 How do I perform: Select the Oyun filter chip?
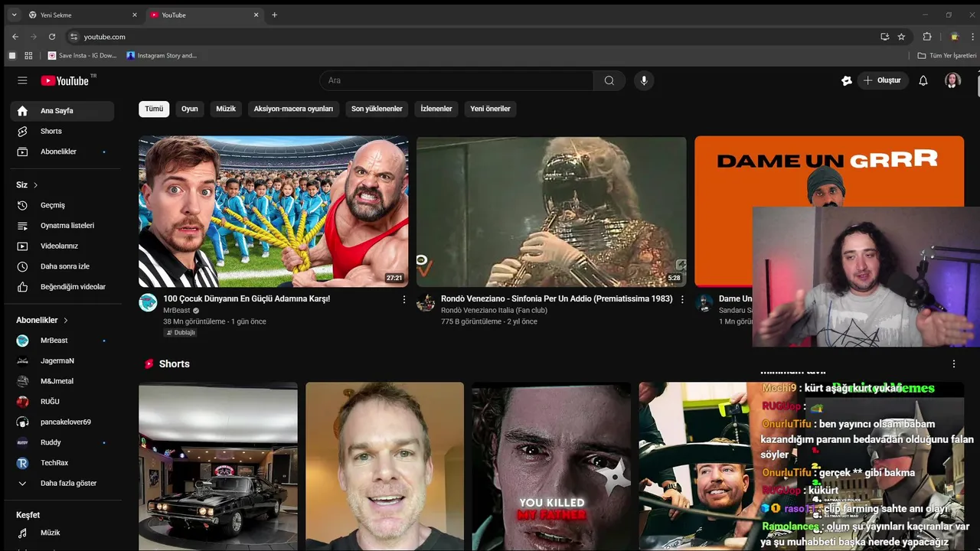[x=190, y=109]
